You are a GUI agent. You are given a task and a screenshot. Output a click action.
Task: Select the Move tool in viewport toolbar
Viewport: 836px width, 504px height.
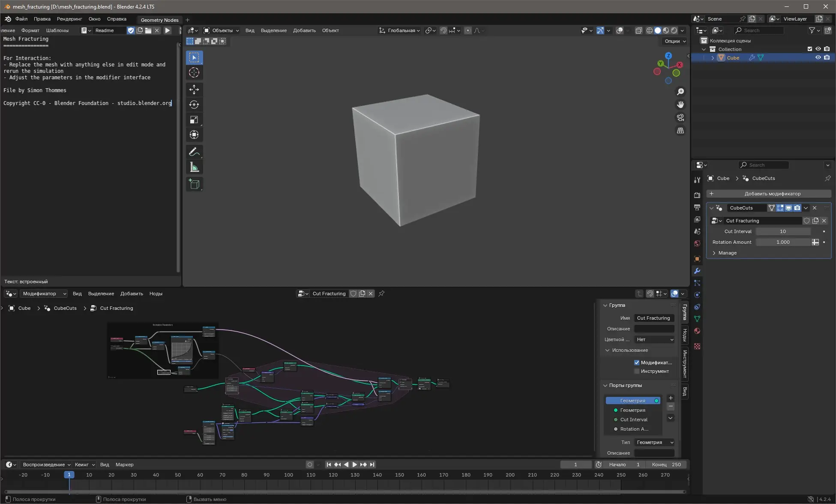194,89
